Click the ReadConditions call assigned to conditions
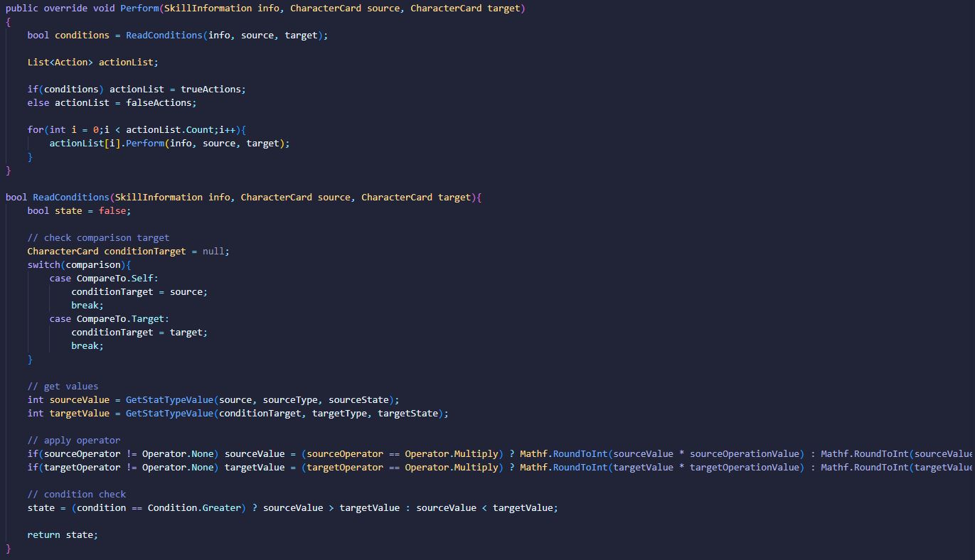 point(164,36)
